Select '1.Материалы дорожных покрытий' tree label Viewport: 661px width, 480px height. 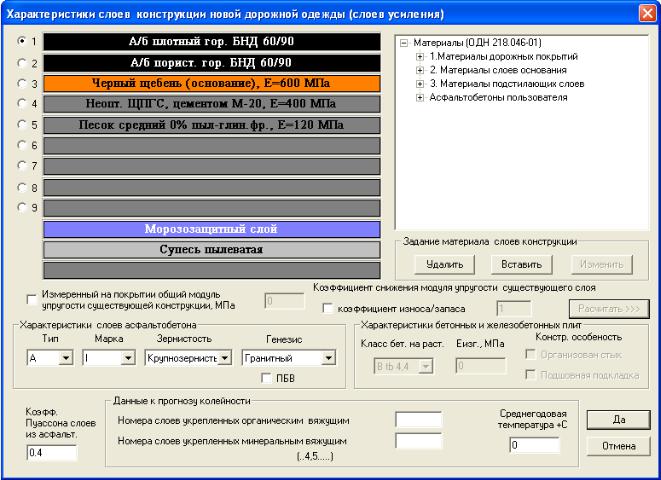(x=503, y=56)
